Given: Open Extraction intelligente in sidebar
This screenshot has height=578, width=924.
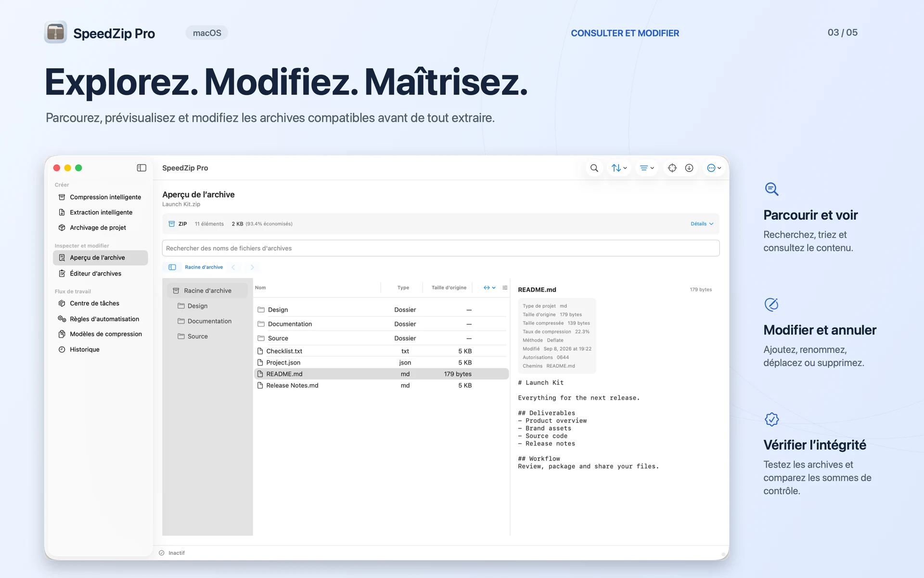Looking at the screenshot, I should click(100, 212).
